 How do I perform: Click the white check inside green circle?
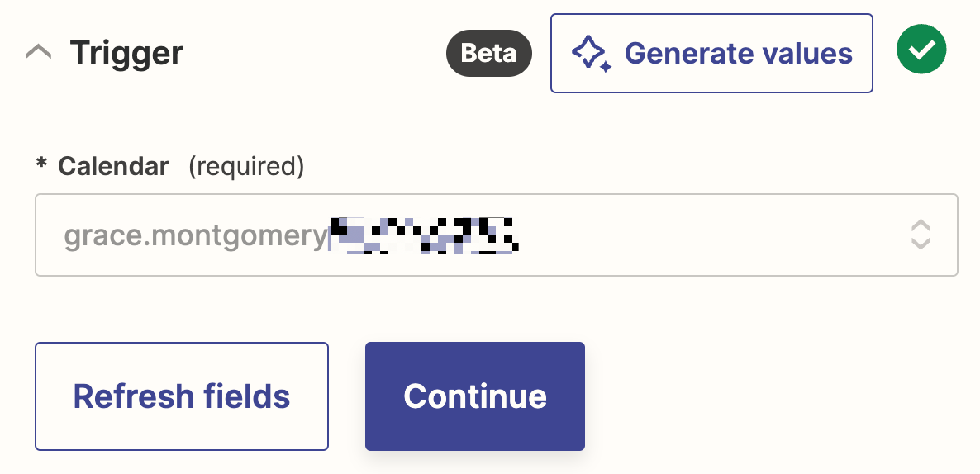[x=921, y=51]
